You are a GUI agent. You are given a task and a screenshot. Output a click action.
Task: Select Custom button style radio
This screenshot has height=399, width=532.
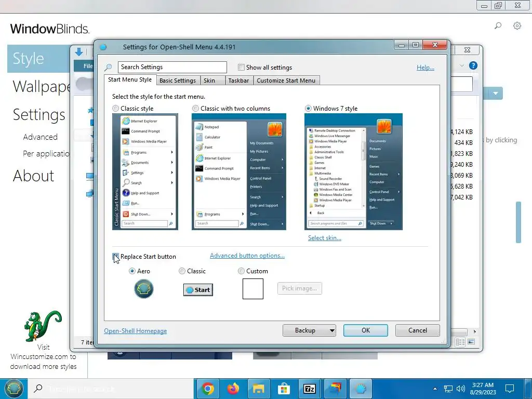click(x=241, y=271)
